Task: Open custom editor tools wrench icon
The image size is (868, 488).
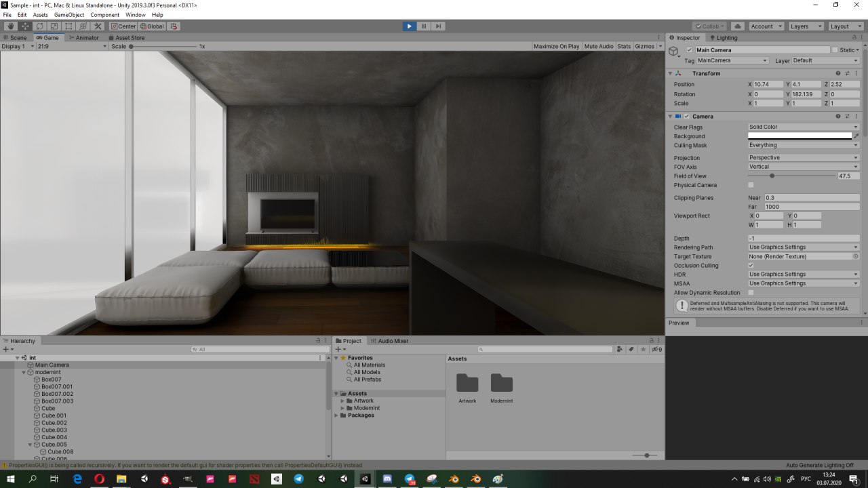Action: point(98,26)
